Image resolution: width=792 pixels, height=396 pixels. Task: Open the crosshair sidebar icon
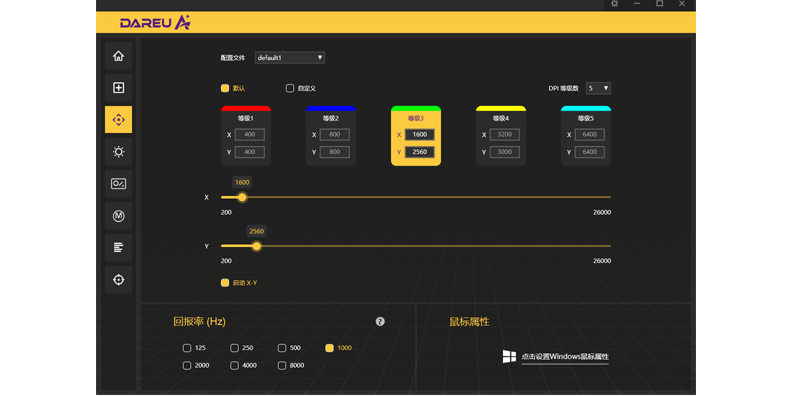click(118, 279)
